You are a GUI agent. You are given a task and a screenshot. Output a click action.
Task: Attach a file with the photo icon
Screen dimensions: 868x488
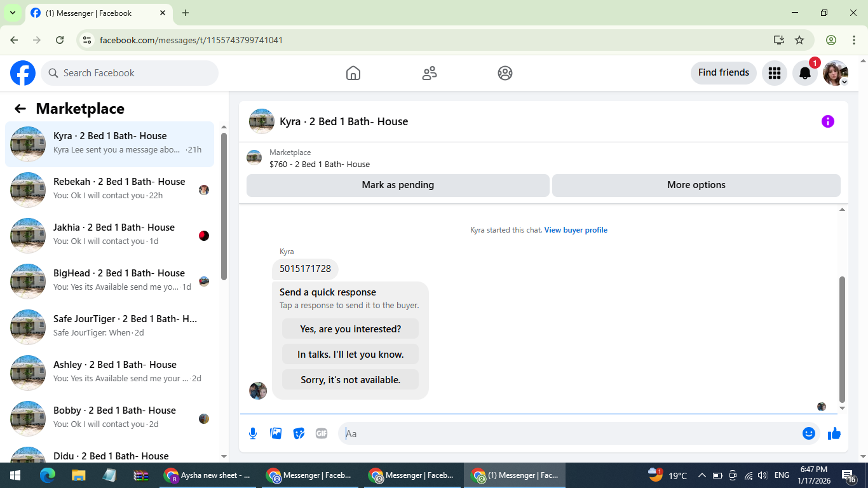[276, 433]
